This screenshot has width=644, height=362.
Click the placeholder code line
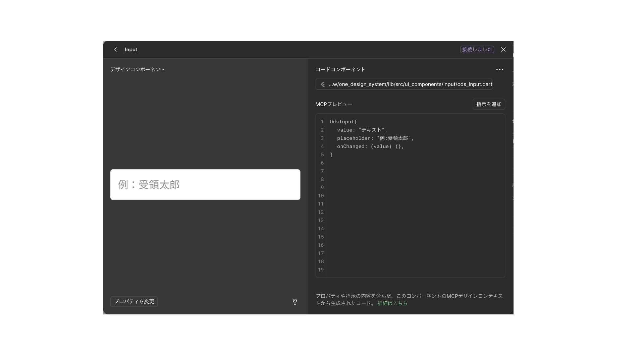pos(375,138)
